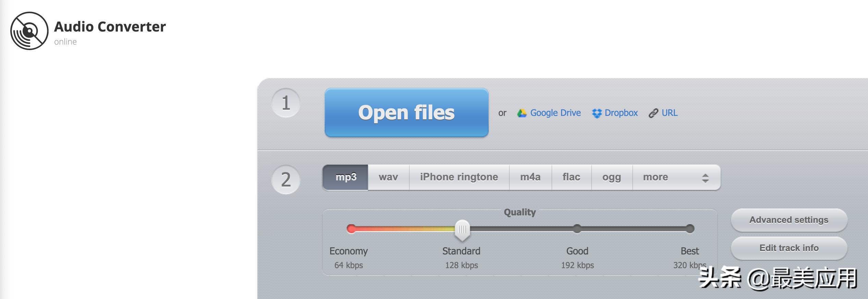Select the flac format tab
The height and width of the screenshot is (299, 868).
(571, 177)
